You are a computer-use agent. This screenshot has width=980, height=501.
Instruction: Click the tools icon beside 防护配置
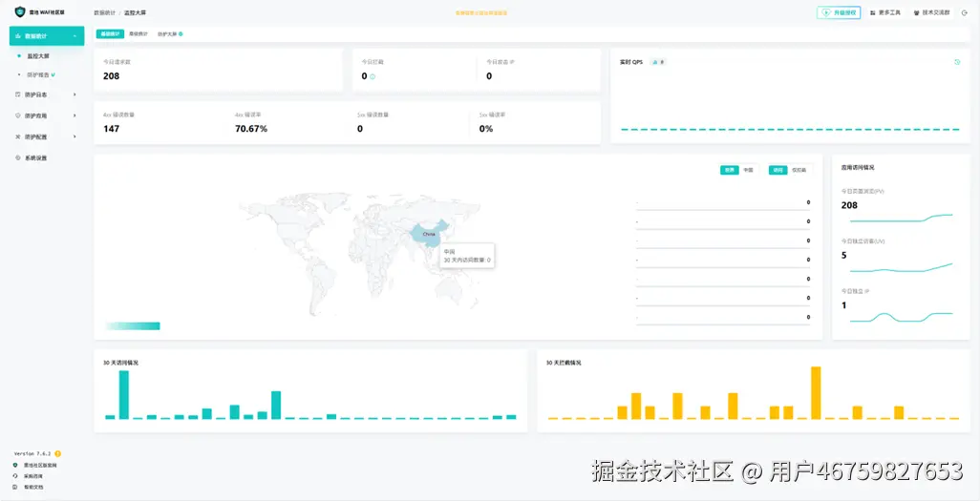pyautogui.click(x=17, y=136)
